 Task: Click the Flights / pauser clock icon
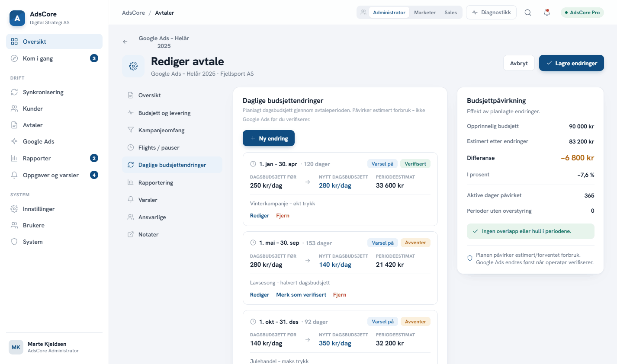(x=131, y=147)
